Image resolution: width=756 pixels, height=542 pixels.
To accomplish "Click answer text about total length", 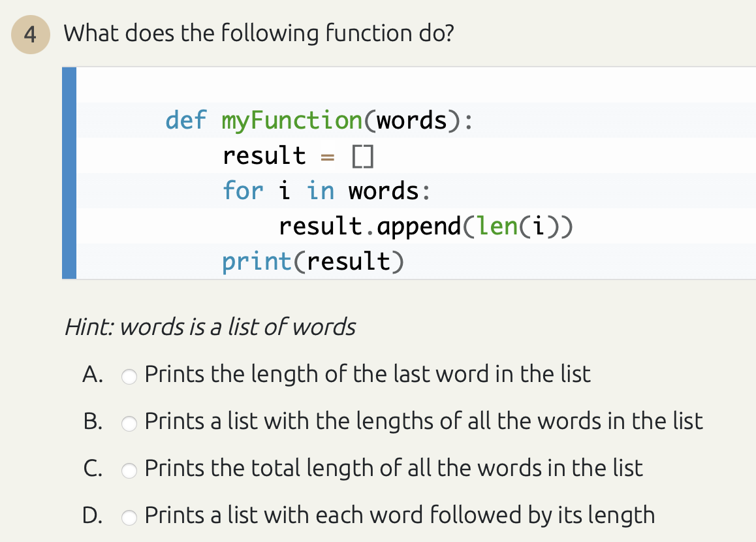I will click(x=394, y=468).
